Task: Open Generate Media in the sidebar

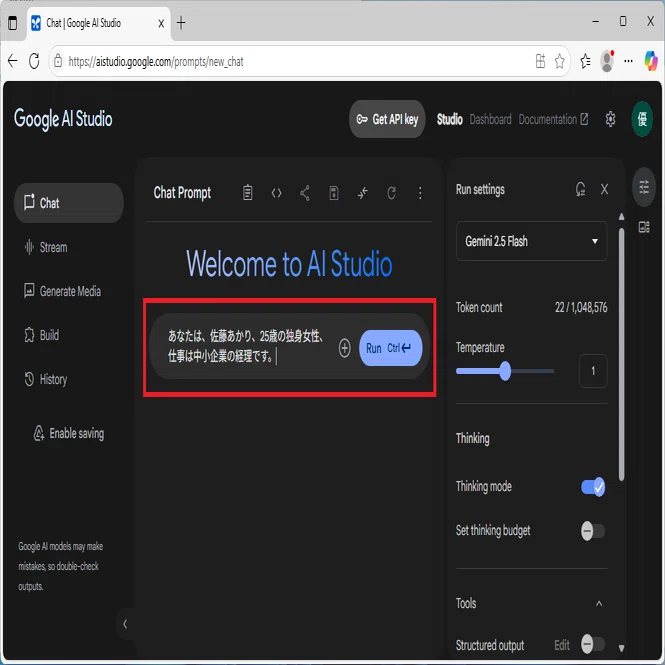Action: [x=62, y=291]
